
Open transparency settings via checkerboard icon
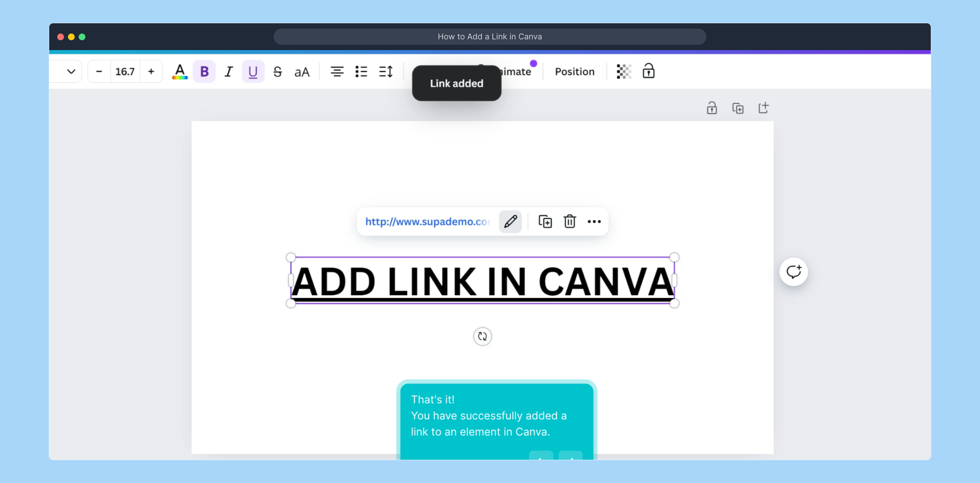coord(623,71)
